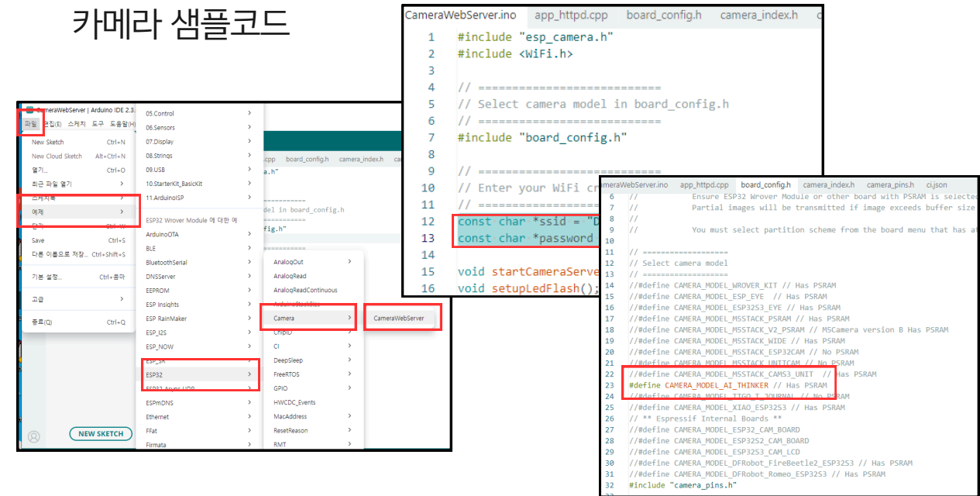The image size is (980, 496).
Task: Select the 08.Strings examples entry
Action: (199, 156)
